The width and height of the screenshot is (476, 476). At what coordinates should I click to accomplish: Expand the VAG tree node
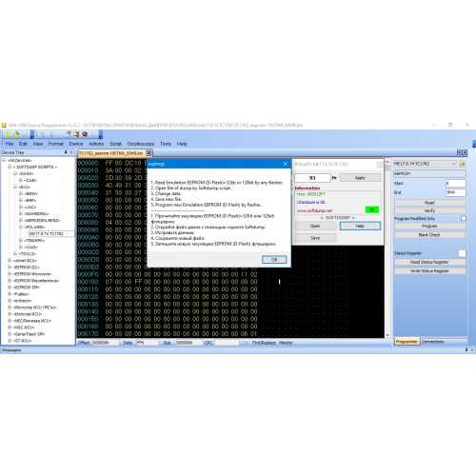tap(21, 247)
